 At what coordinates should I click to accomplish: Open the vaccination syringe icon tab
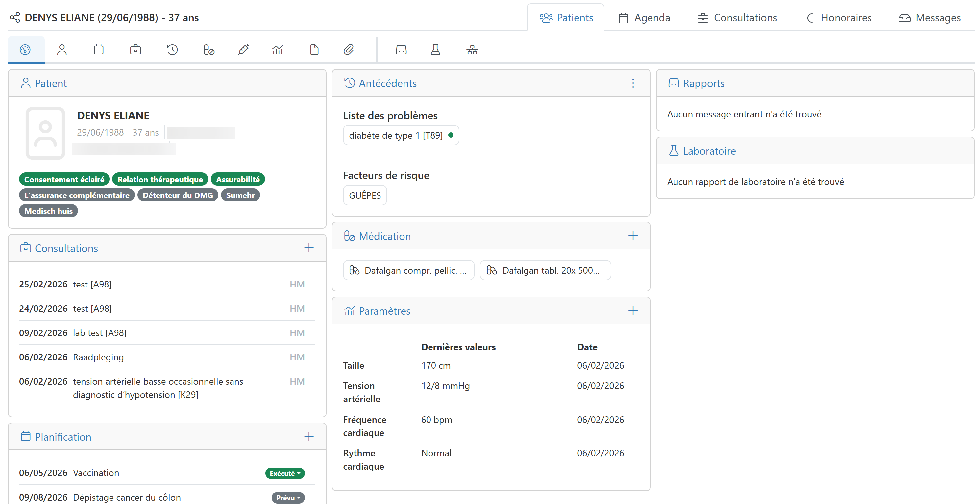[x=243, y=50]
